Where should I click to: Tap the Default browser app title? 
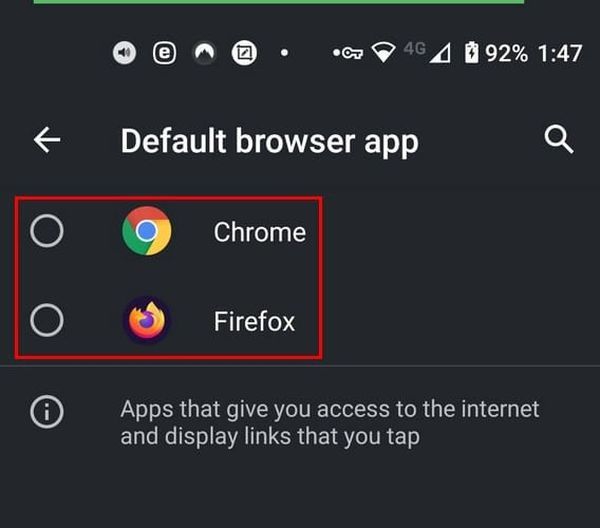click(269, 141)
